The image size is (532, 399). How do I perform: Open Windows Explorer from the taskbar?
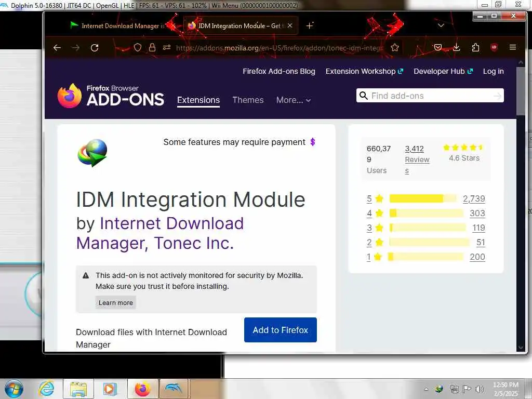click(x=78, y=389)
